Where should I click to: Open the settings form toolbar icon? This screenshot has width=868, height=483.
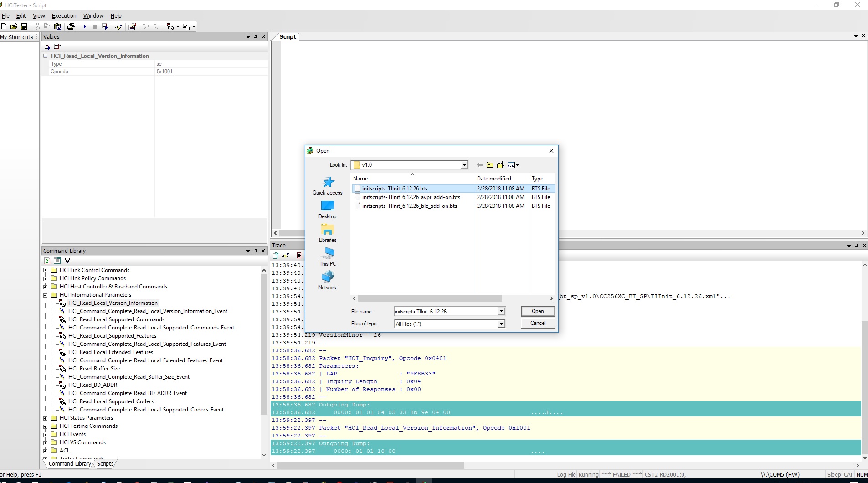(x=132, y=26)
